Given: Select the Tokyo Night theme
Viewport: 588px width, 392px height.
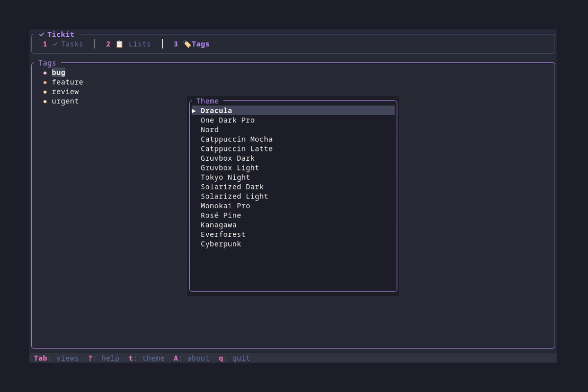Looking at the screenshot, I should [225, 177].
